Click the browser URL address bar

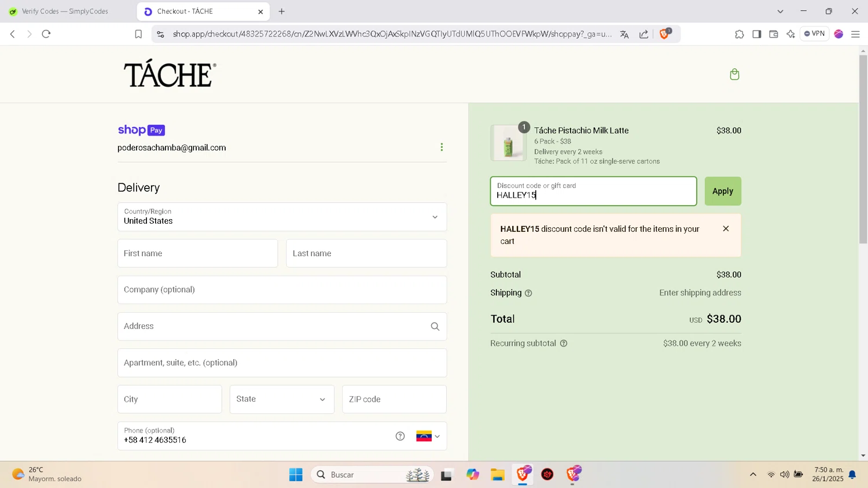click(392, 34)
